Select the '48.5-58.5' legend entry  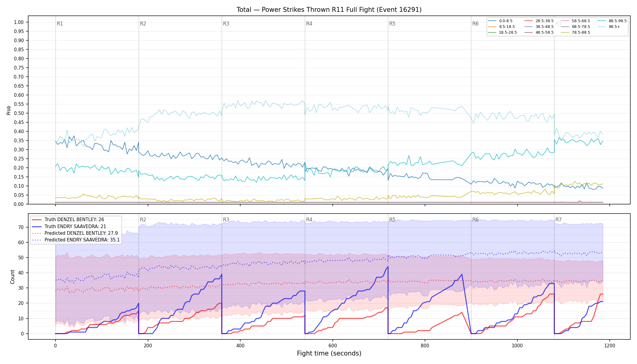[539, 32]
